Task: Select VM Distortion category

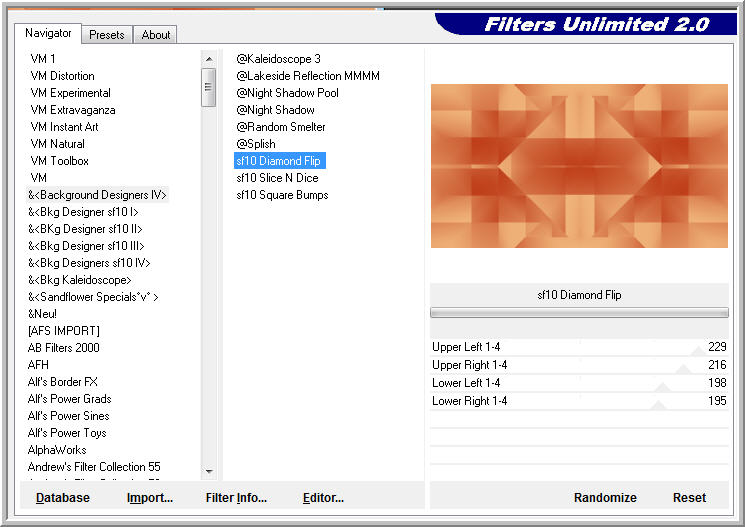Action: point(62,76)
